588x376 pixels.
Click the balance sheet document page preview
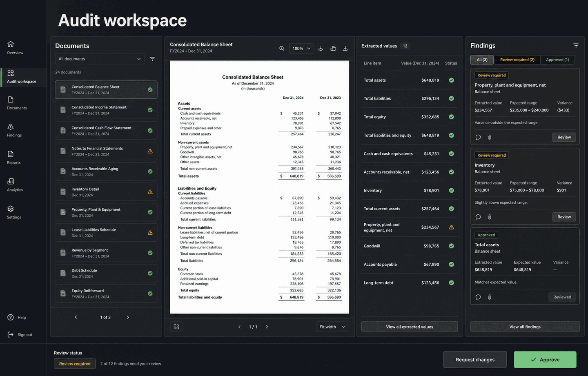click(x=260, y=187)
